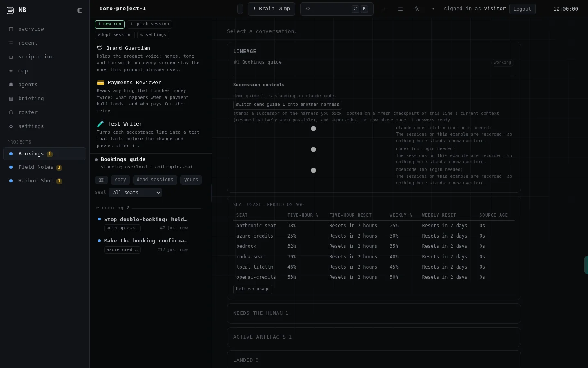Click the openai-credits row in seat usage
The height and width of the screenshot is (368, 588).
pos(374,278)
